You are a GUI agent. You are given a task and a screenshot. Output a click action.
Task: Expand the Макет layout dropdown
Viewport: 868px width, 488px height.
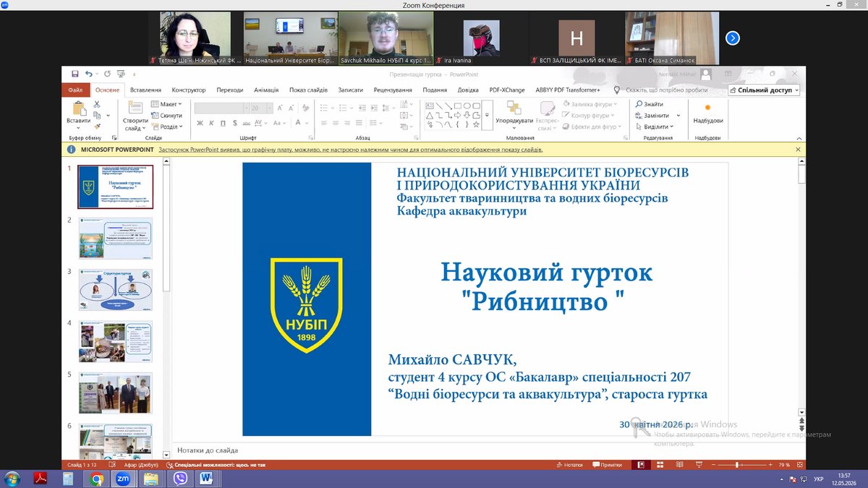tap(166, 104)
